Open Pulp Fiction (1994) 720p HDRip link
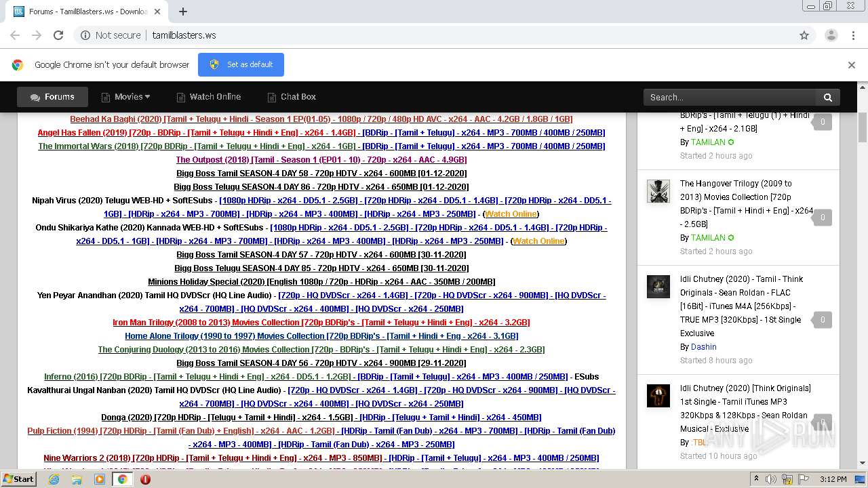Image resolution: width=868 pixels, height=488 pixels. pyautogui.click(x=181, y=430)
